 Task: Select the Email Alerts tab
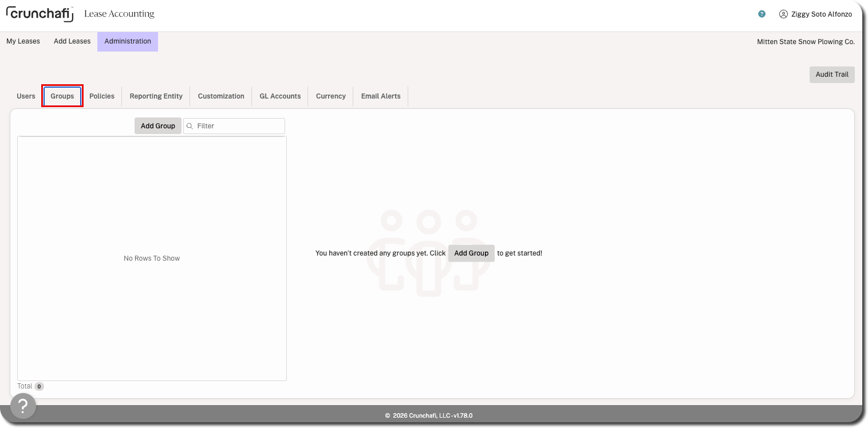(x=381, y=96)
